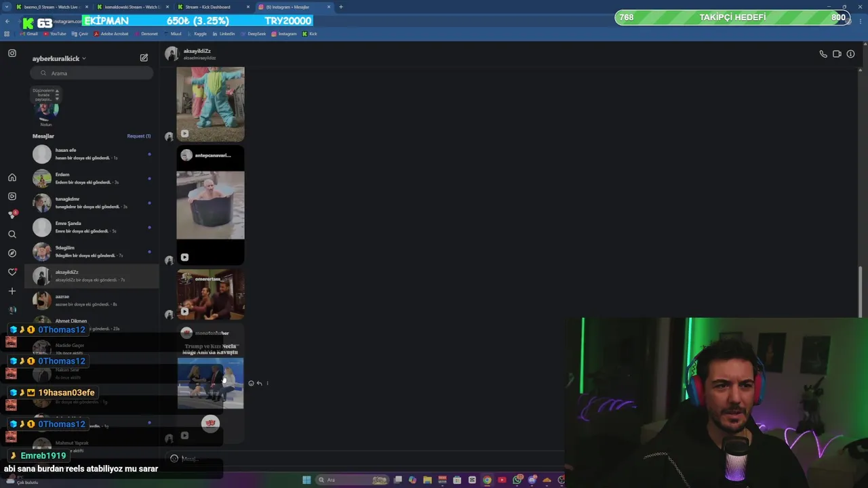Image resolution: width=868 pixels, height=488 pixels.
Task: Switch to kemaldowski Stream browser tab
Action: (x=132, y=7)
